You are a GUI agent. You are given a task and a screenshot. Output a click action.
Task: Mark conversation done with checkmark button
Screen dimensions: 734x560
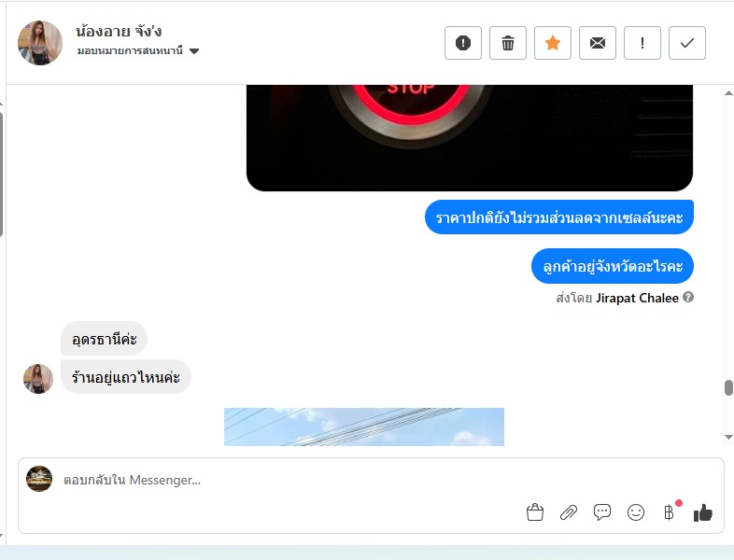[687, 43]
